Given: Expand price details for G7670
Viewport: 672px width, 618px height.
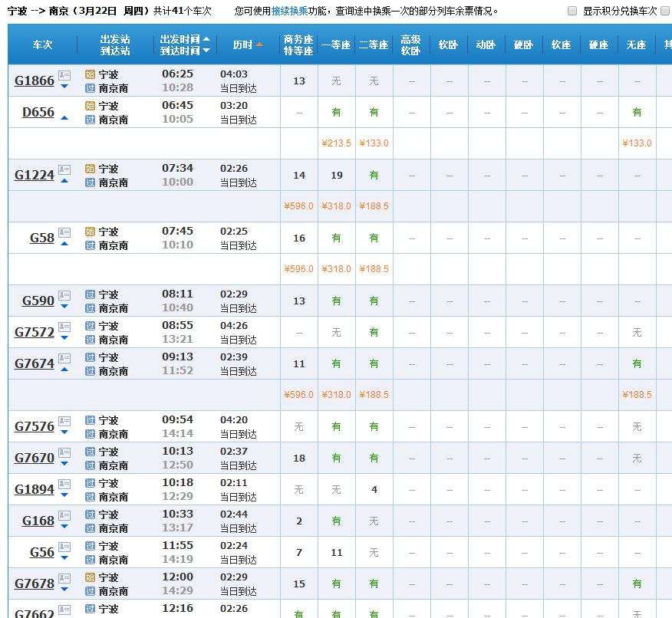Looking at the screenshot, I should point(64,463).
